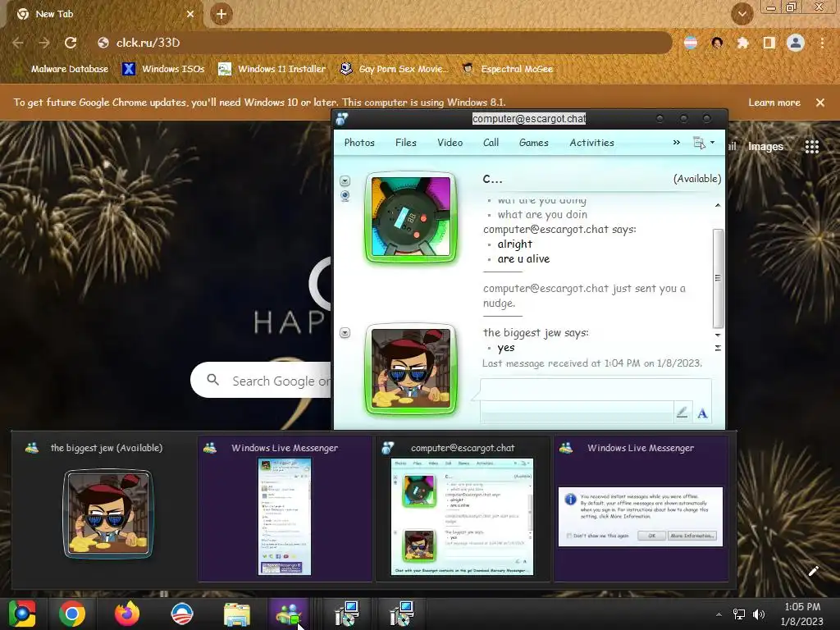Click the Chrome extensions puzzle icon

[x=742, y=43]
